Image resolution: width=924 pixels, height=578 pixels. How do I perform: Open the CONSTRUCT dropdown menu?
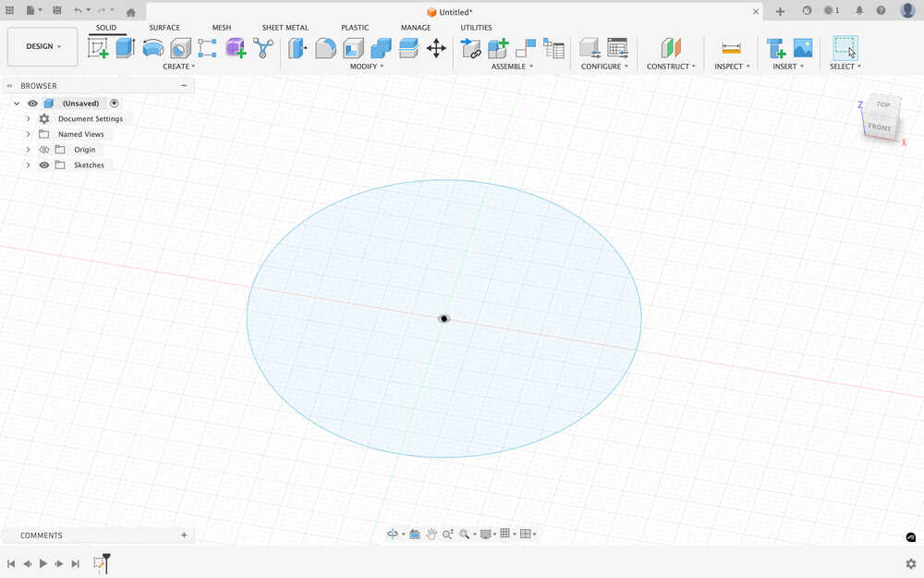tap(671, 67)
